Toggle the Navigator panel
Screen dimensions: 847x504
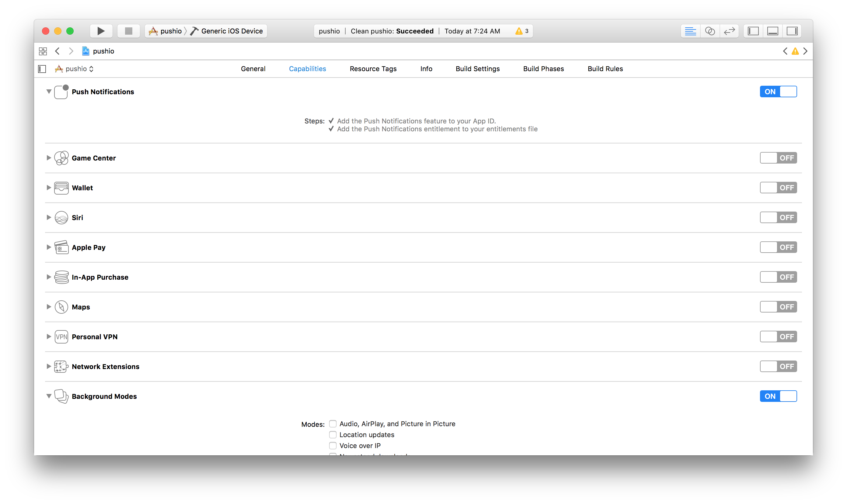tap(753, 31)
